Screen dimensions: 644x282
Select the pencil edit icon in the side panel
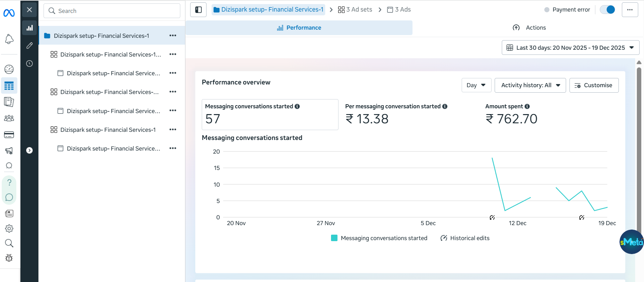click(30, 46)
